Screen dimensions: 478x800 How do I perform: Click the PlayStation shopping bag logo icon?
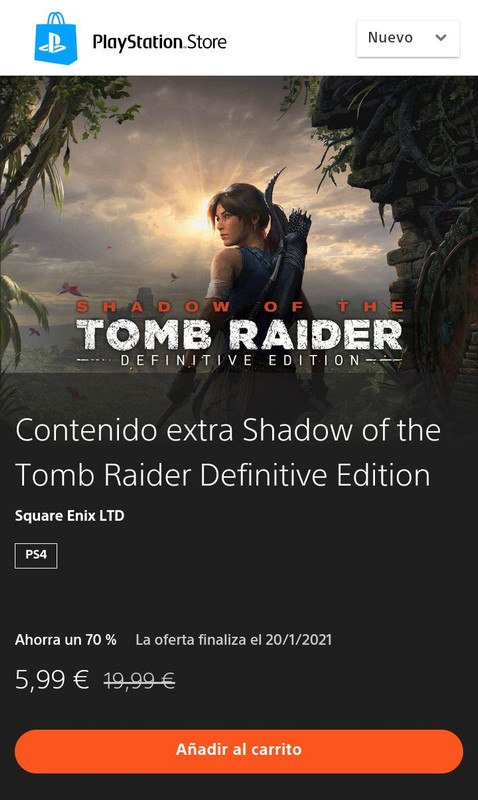[56, 39]
